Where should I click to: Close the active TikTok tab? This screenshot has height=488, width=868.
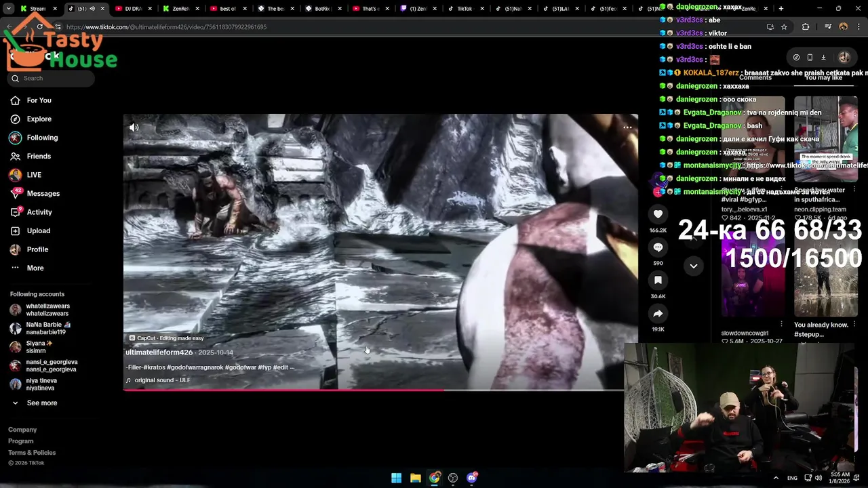pyautogui.click(x=102, y=9)
